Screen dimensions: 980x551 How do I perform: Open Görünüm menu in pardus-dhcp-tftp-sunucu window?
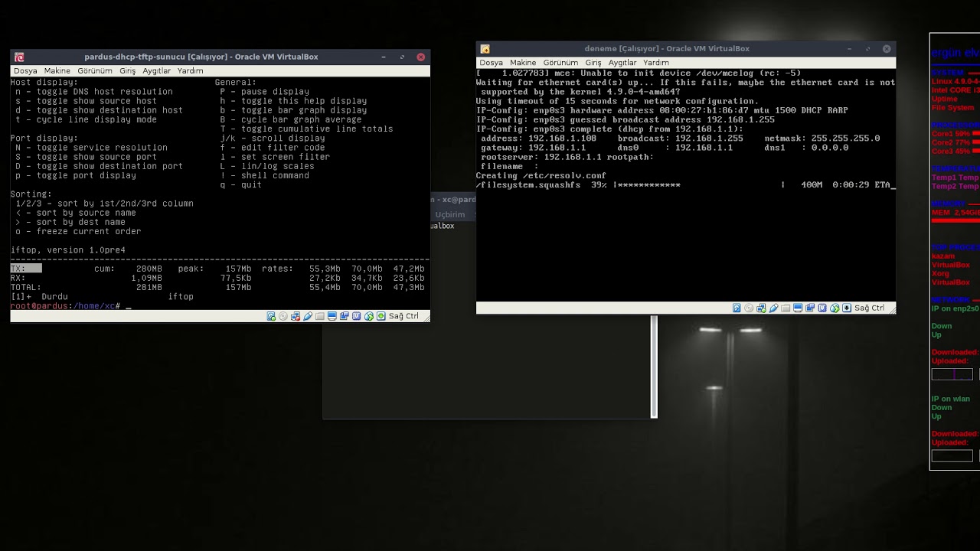coord(95,70)
